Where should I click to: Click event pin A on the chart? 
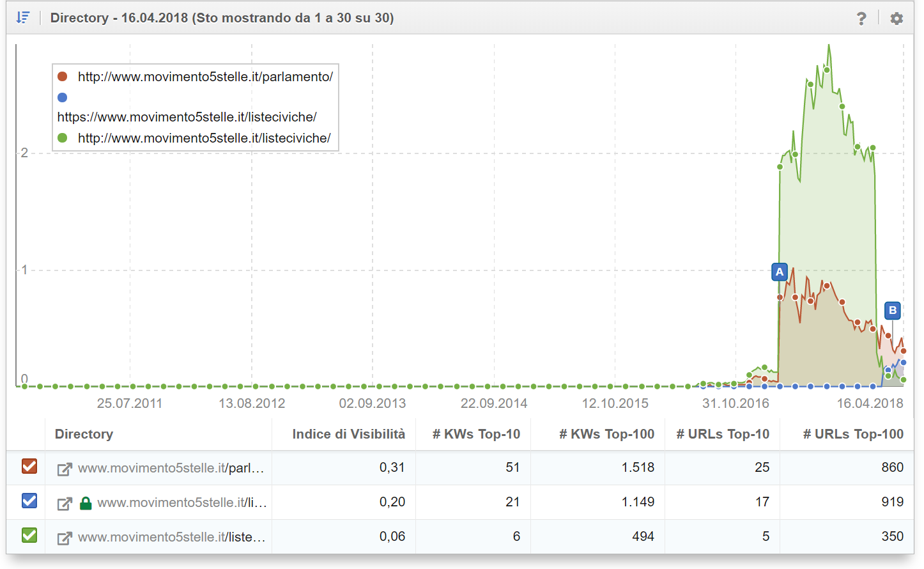coord(780,272)
